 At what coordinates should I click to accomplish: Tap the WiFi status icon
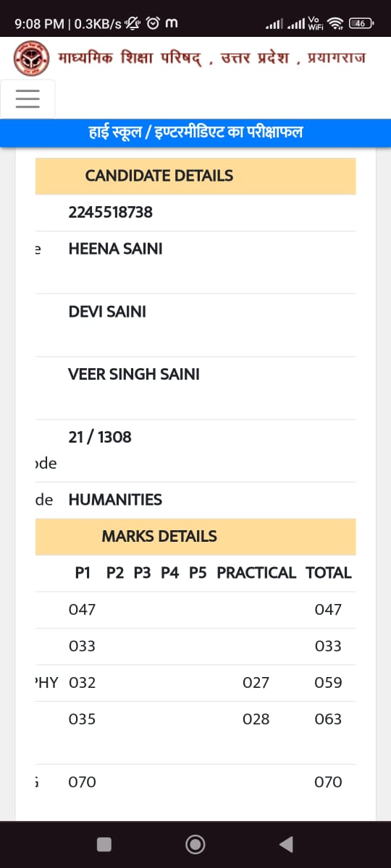coord(335,24)
